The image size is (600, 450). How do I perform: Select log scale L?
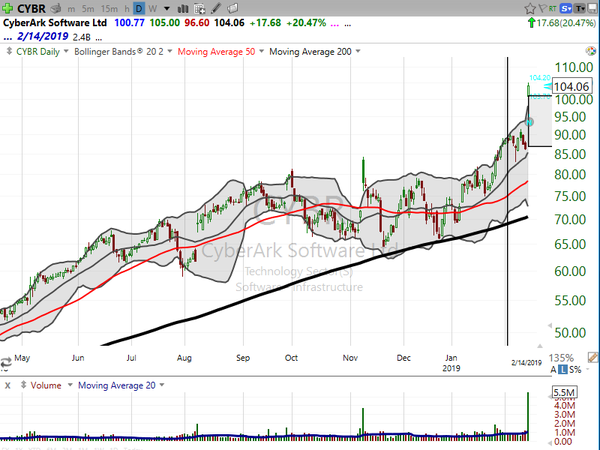(562, 370)
